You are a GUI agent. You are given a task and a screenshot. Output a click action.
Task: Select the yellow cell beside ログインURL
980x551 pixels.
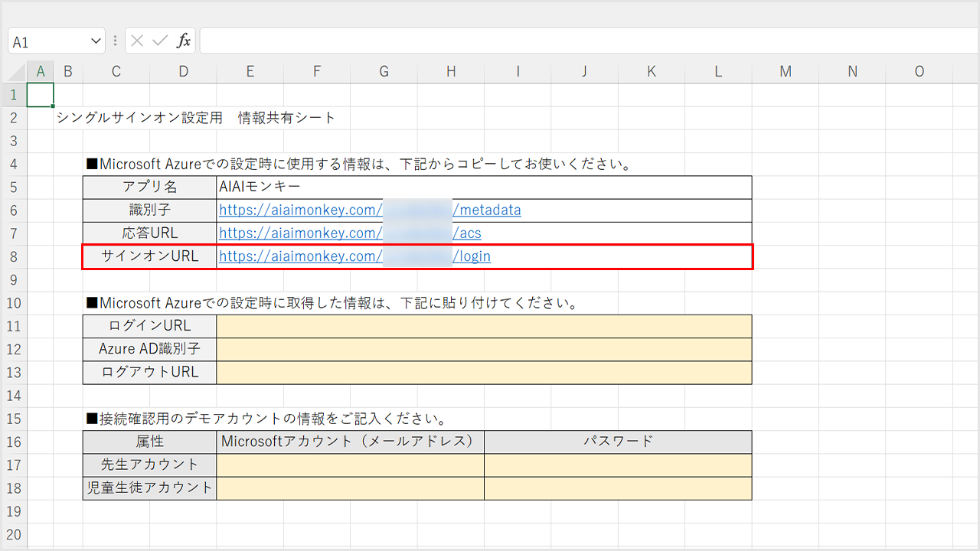[484, 326]
